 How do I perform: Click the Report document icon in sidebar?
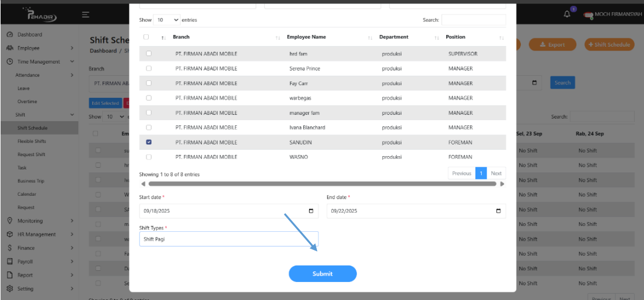pos(10,275)
